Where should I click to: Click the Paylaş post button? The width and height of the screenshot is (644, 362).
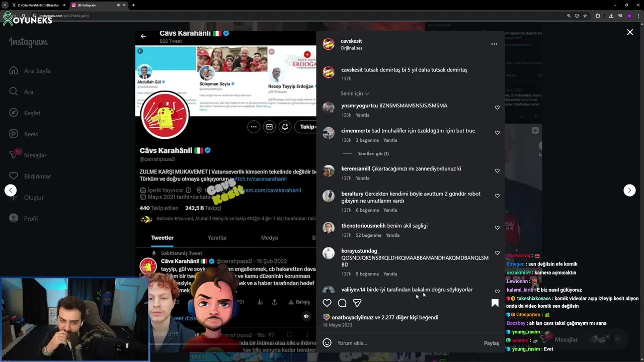[x=492, y=343]
